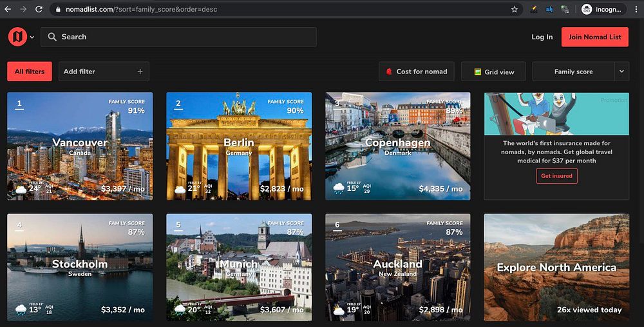
Task: Click the padlock site security icon
Action: tap(58, 9)
